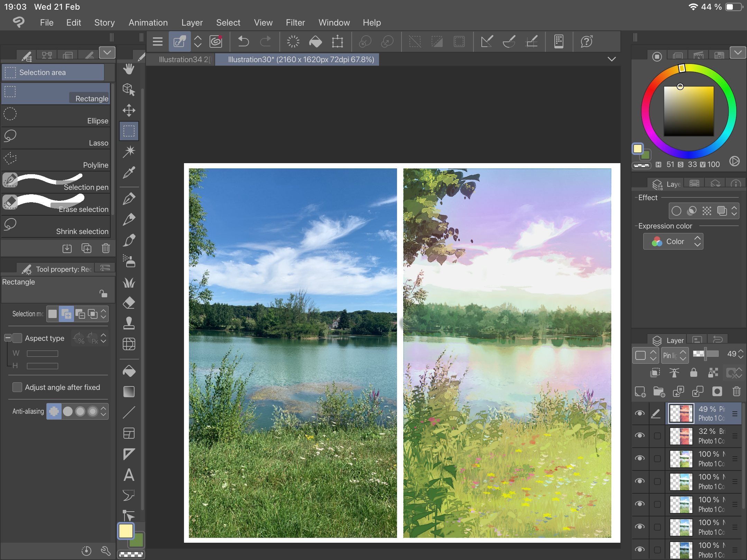Choose the Lasso selection sub tool
This screenshot has width=747, height=560.
pos(55,138)
